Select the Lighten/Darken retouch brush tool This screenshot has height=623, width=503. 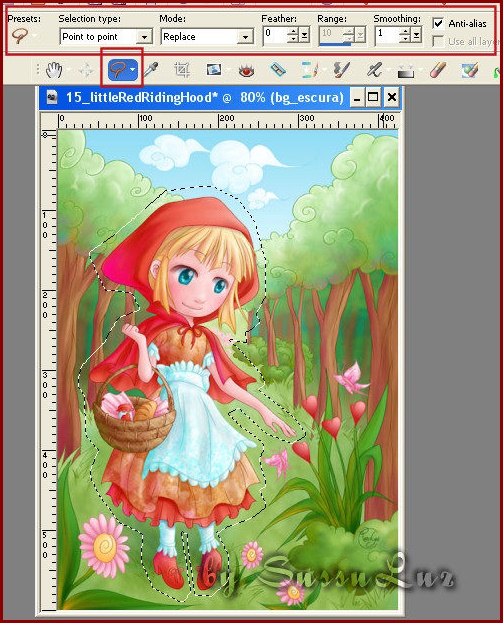(x=373, y=70)
